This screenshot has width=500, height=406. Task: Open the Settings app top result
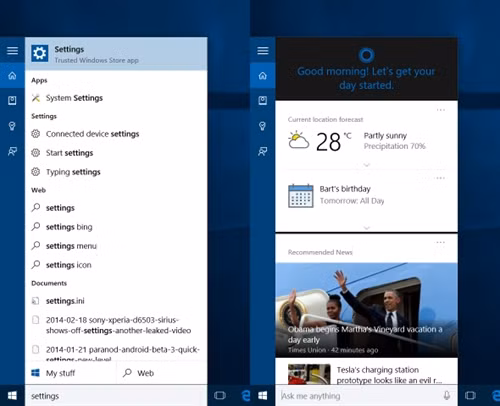click(x=116, y=54)
